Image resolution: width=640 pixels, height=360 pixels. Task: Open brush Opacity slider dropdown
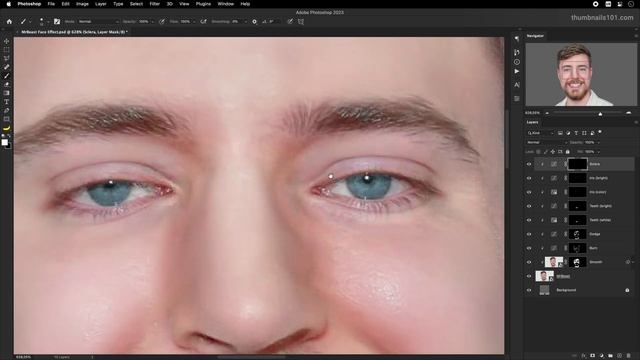point(153,22)
